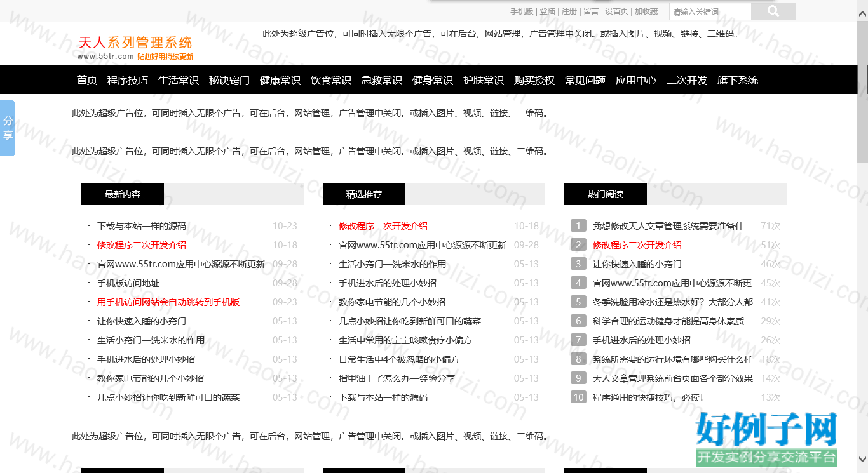Select 健康常识 in the navigation bar
The width and height of the screenshot is (868, 473).
[280, 80]
